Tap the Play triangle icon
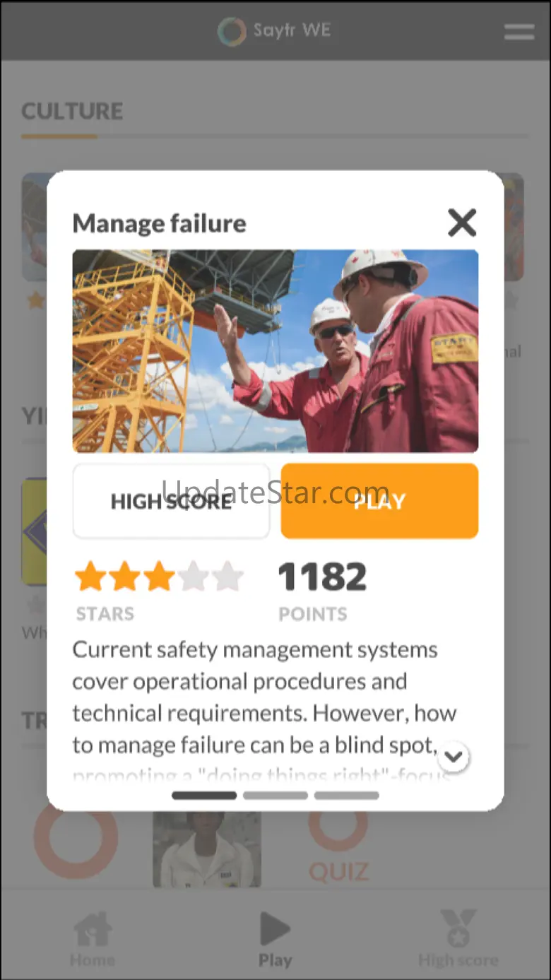The width and height of the screenshot is (551, 980). 275,928
